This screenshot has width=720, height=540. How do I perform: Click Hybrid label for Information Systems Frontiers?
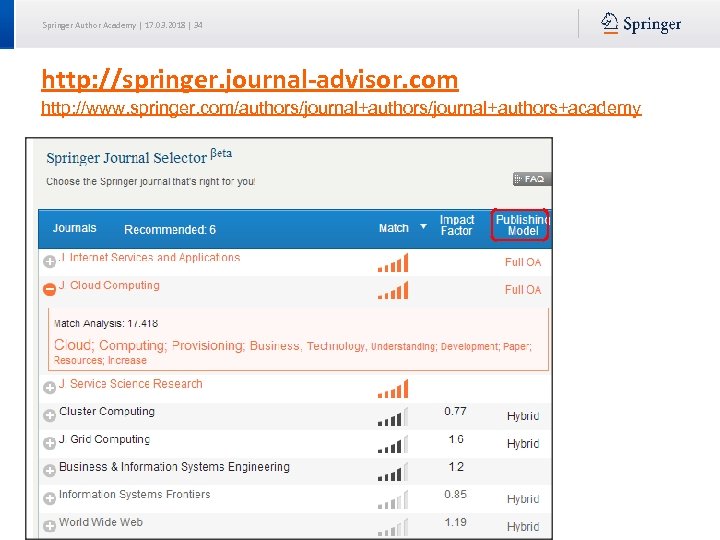click(523, 499)
